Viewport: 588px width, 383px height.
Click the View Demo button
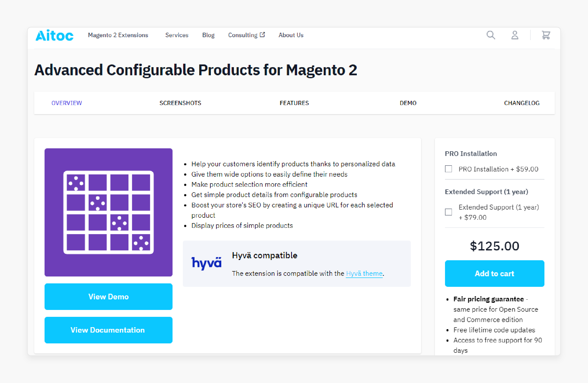(108, 296)
